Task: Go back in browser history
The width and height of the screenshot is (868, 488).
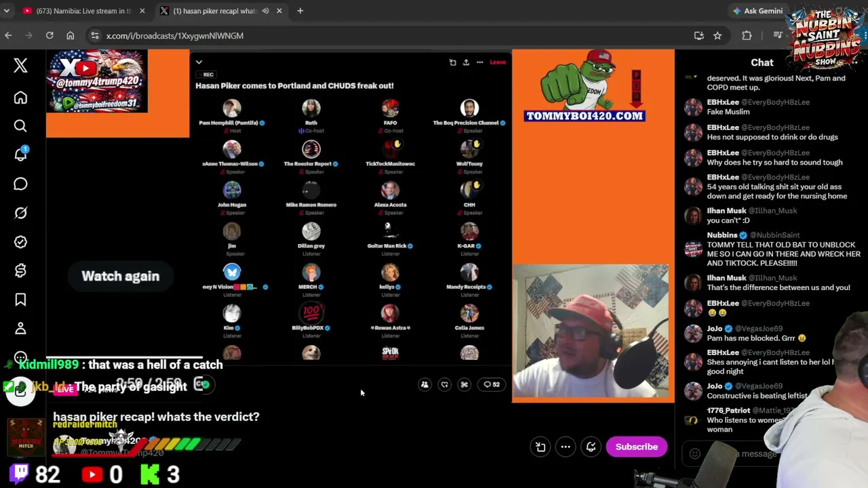Action: 8,35
